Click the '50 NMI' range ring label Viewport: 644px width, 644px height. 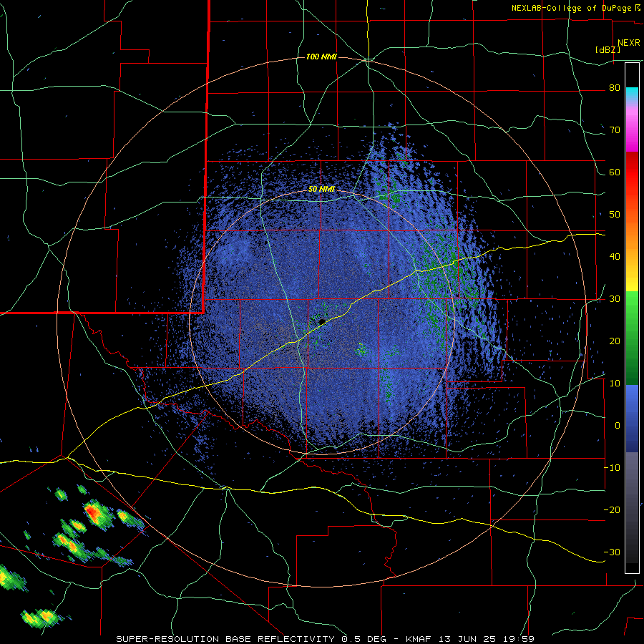pos(321,190)
